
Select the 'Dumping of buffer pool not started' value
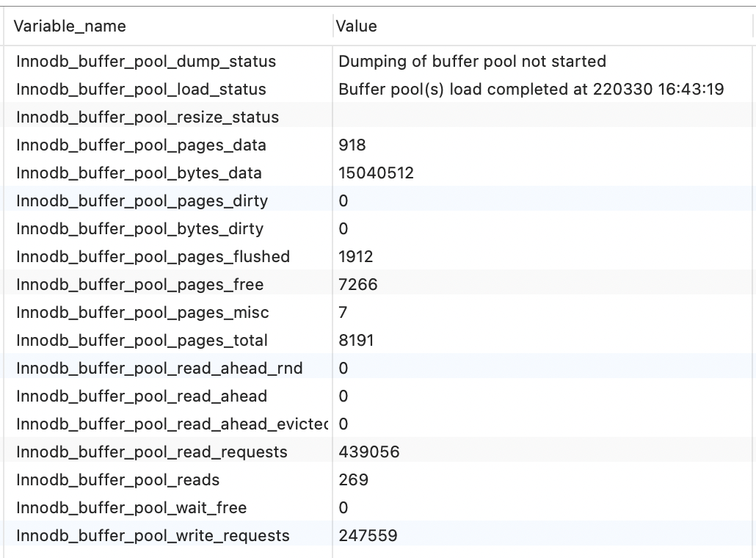(x=472, y=62)
